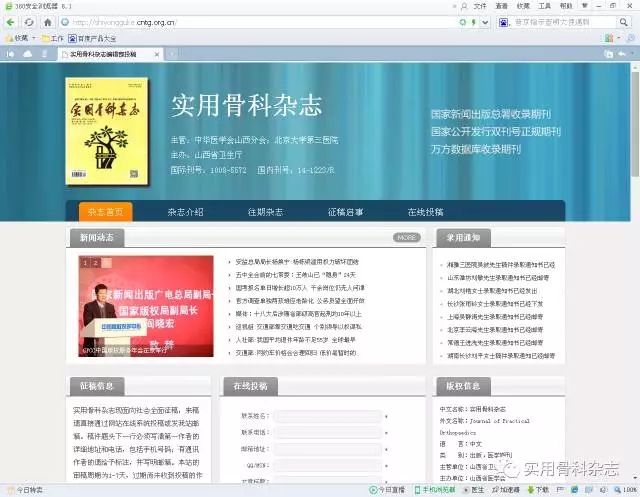640x497 pixels.
Task: Open the 往期杂志 navigation tab
Action: coord(265,212)
